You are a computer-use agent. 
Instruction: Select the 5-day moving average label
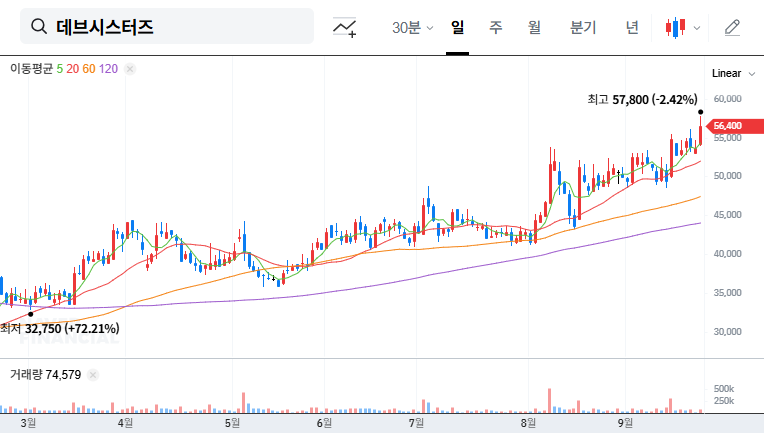[x=59, y=69]
